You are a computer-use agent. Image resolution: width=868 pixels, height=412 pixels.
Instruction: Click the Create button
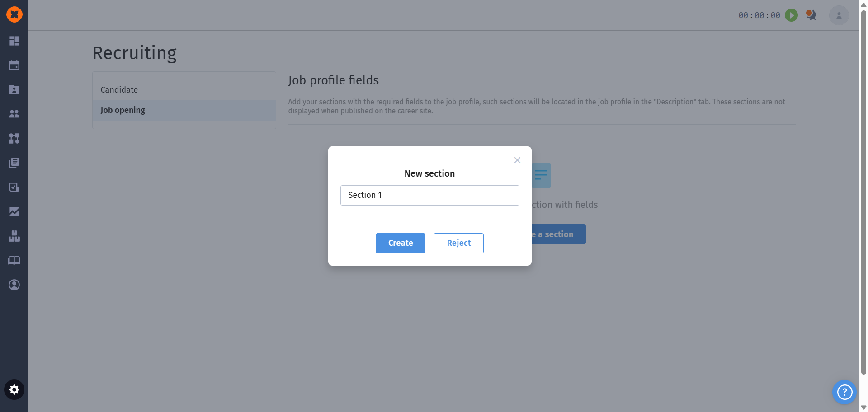pos(401,243)
